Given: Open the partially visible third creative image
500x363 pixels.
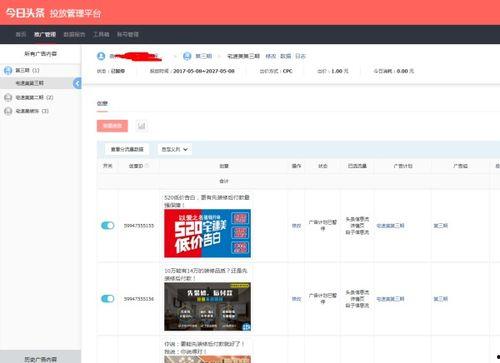Looking at the screenshot, I should point(207,359).
